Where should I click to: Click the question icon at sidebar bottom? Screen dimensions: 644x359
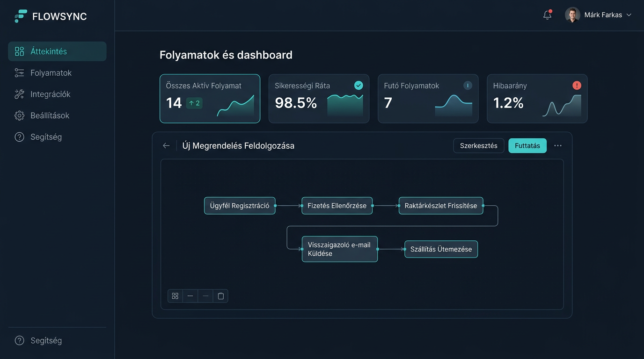point(19,341)
